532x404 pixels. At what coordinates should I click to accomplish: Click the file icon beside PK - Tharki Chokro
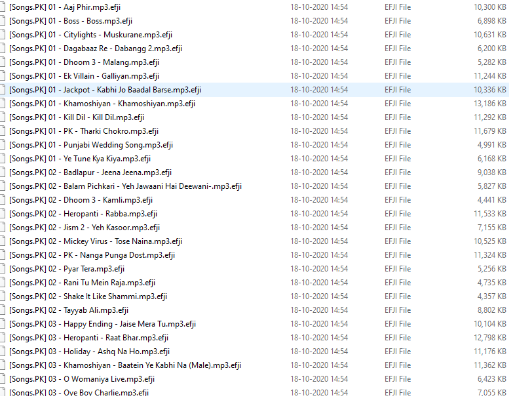coord(3,131)
